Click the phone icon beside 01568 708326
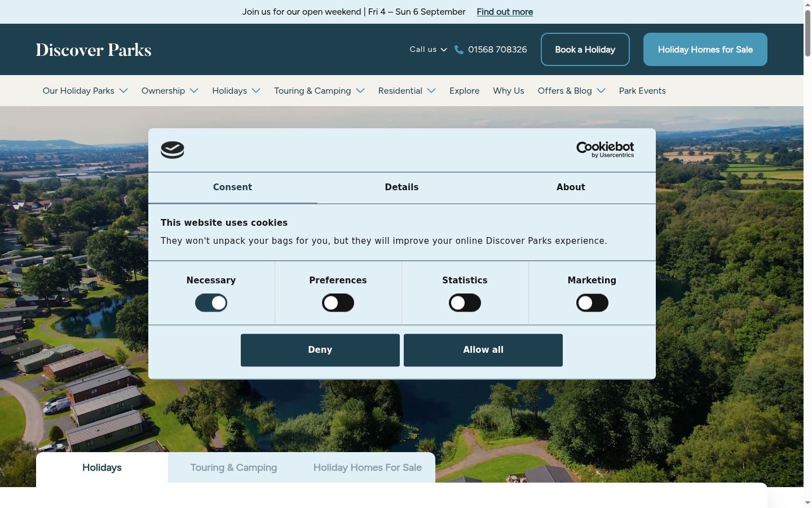Viewport: 812px width, 508px height. pyautogui.click(x=459, y=50)
